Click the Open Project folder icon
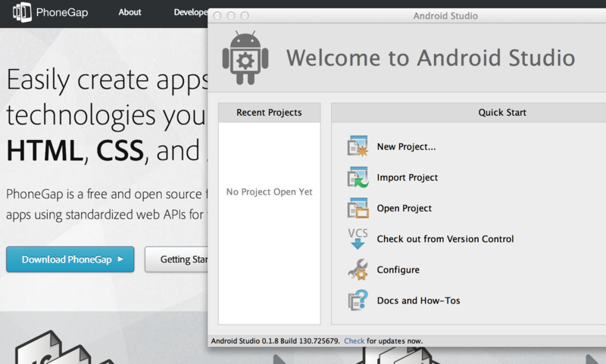Screen dimensions: 606x364 tap(358, 208)
